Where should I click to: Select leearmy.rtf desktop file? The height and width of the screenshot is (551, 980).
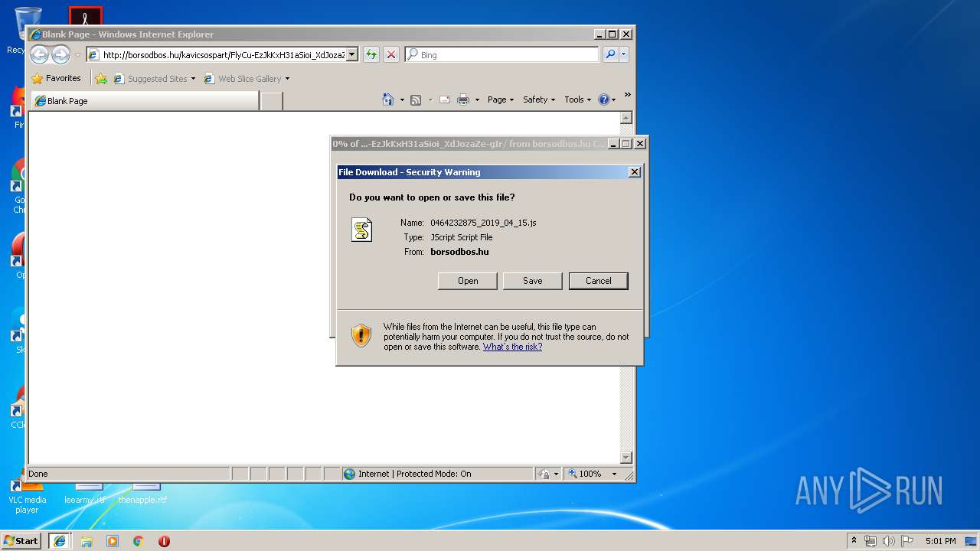[85, 494]
